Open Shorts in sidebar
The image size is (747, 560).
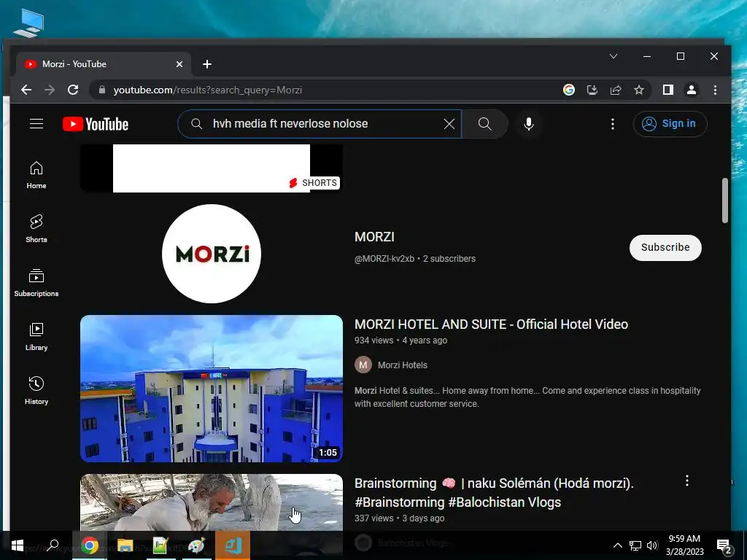pos(36,229)
